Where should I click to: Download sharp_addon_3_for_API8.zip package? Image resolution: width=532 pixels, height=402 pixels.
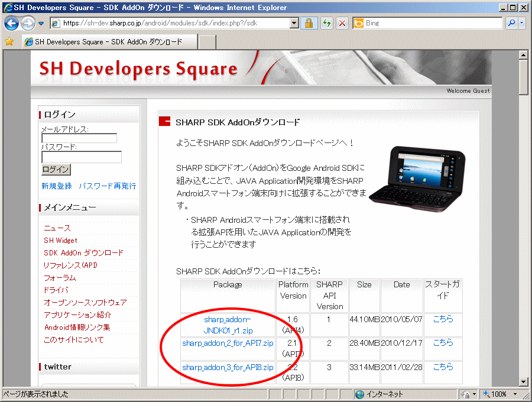click(228, 367)
